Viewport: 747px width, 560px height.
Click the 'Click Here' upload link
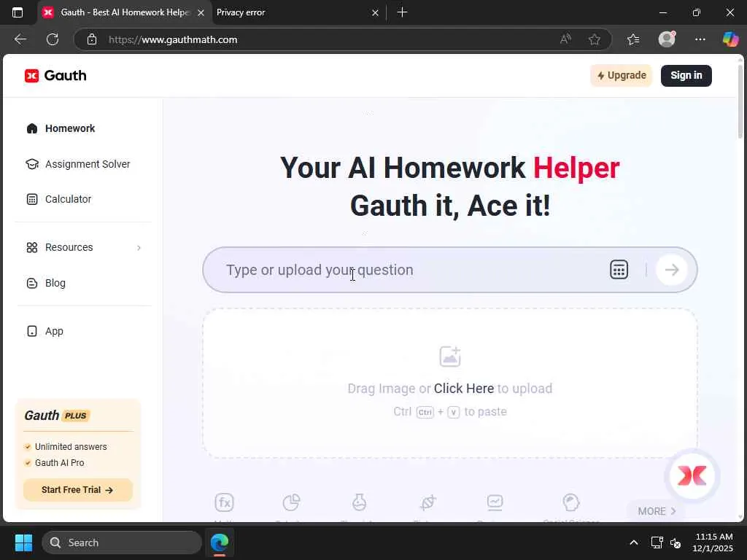[463, 389]
